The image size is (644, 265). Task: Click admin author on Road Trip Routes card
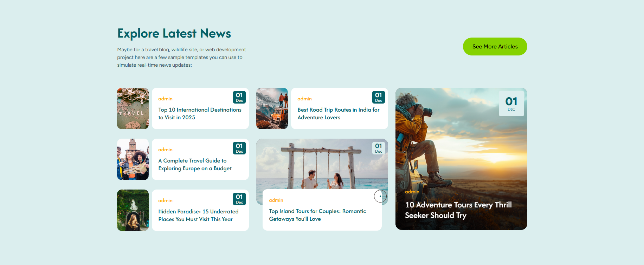point(304,99)
